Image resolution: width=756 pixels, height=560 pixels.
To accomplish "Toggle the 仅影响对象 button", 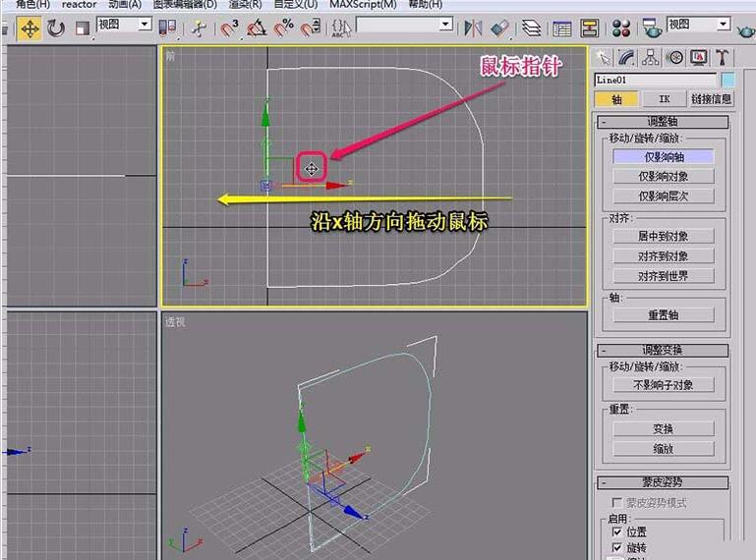I will (664, 177).
